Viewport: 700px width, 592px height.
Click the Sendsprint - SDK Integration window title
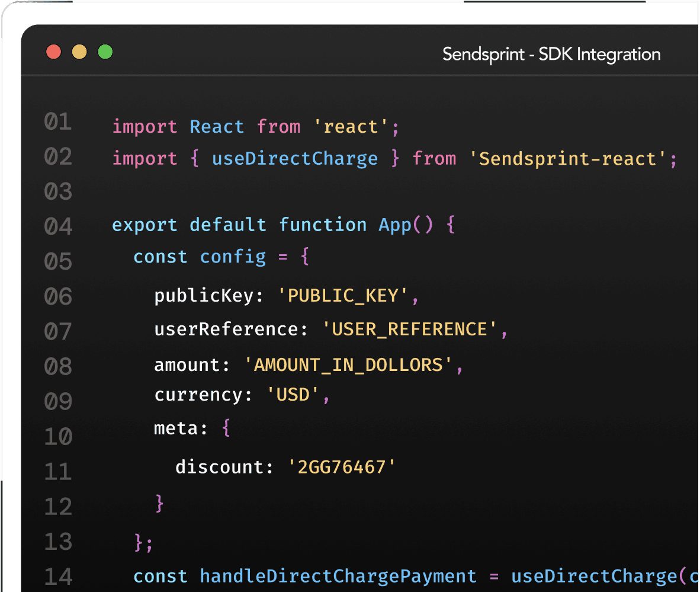coord(551,55)
